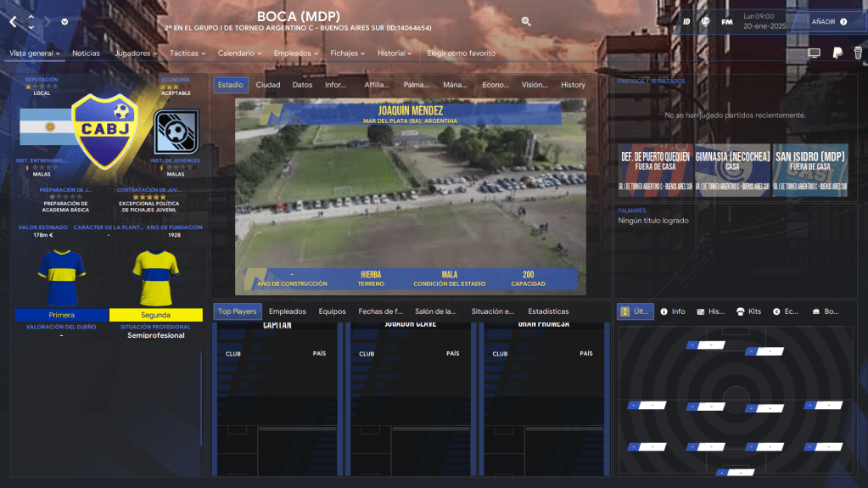Switch to the Ciudad tab
This screenshot has width=868, height=488.
(268, 85)
